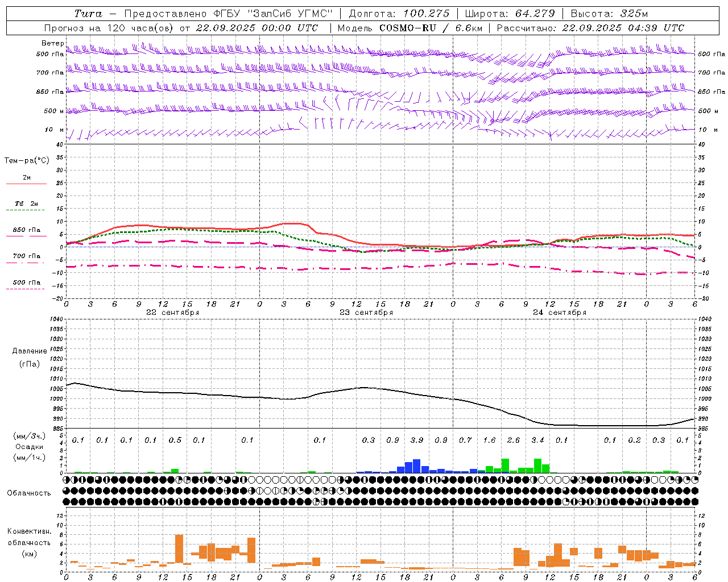Click the "Осадки" precipitation label
This screenshot has width=728, height=582.
point(29,447)
